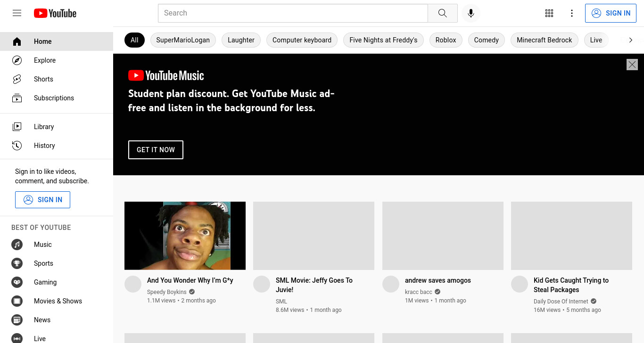Viewport: 644px width, 343px height.
Task: Click the magnifier search button
Action: [442, 13]
